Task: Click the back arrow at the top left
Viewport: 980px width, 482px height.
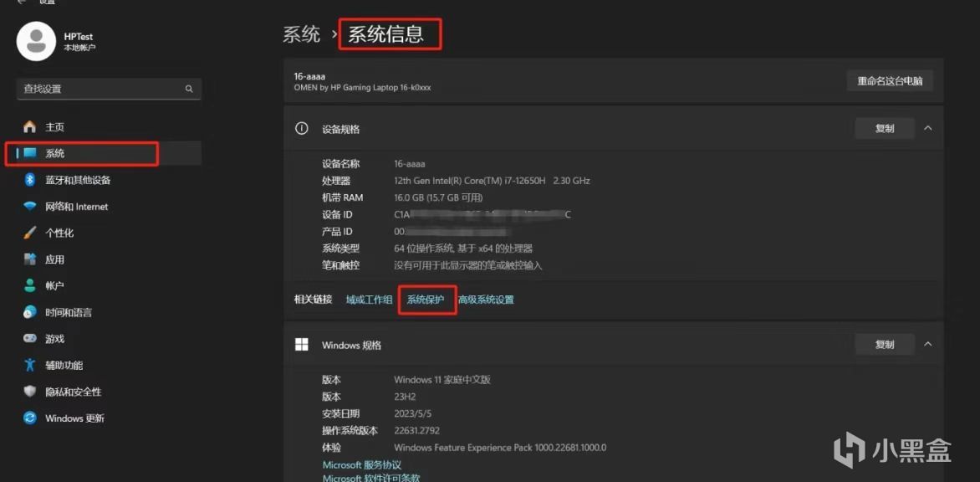Action: pyautogui.click(x=23, y=2)
